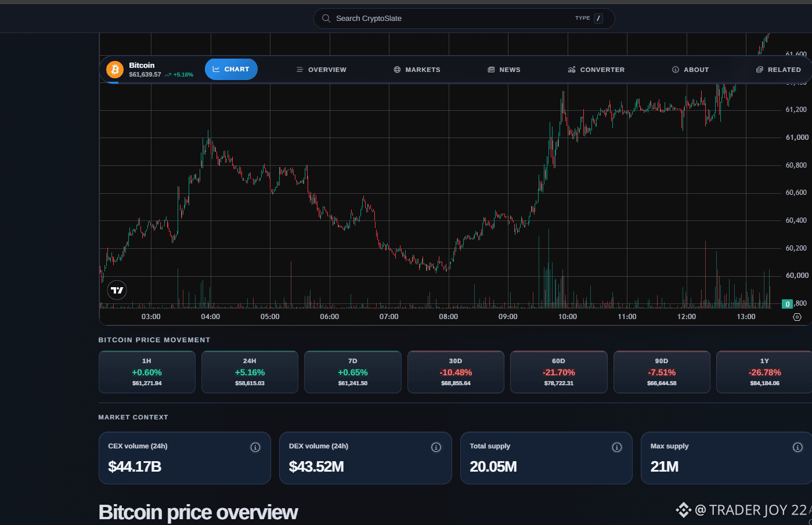Click the 1Y price movement card

764,372
